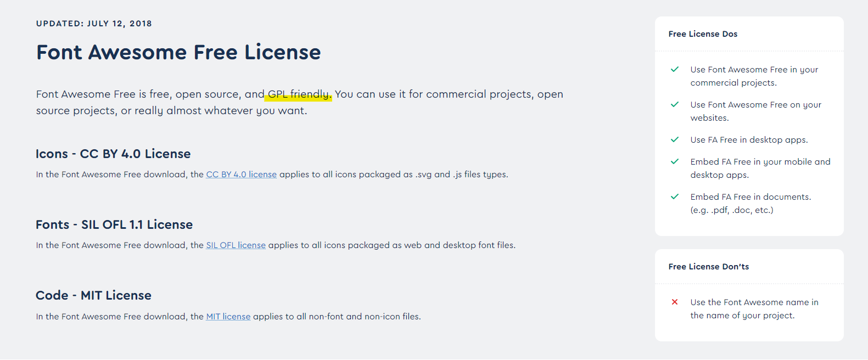Open the MIT license link

click(228, 317)
